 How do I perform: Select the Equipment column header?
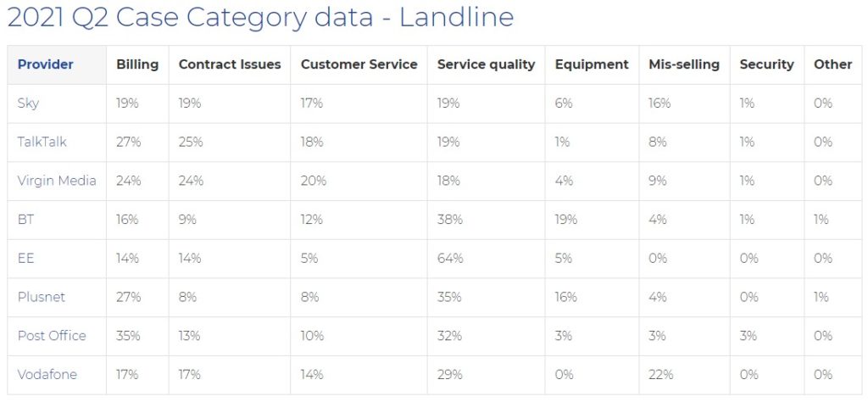(592, 64)
